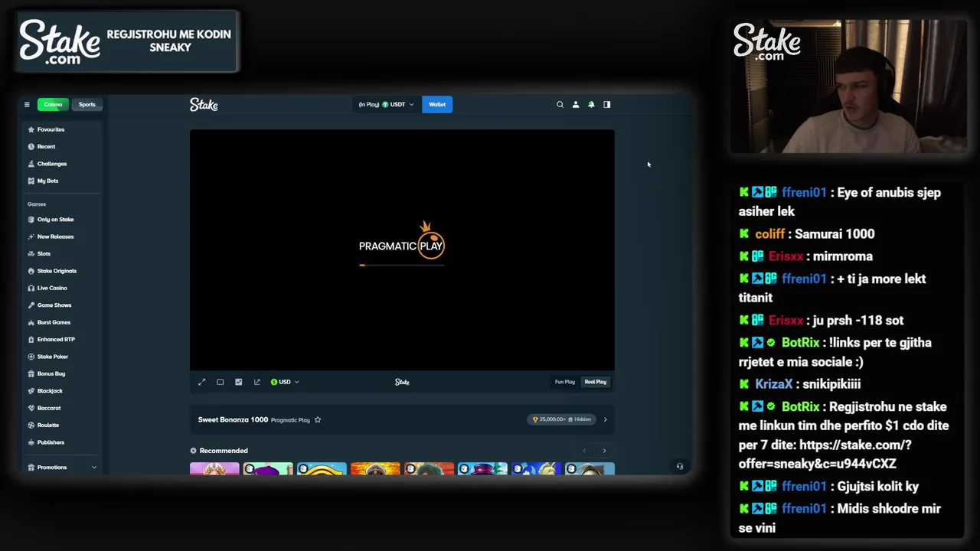Open the search magnifier icon
Viewport: 980px width, 551px height.
pos(560,105)
